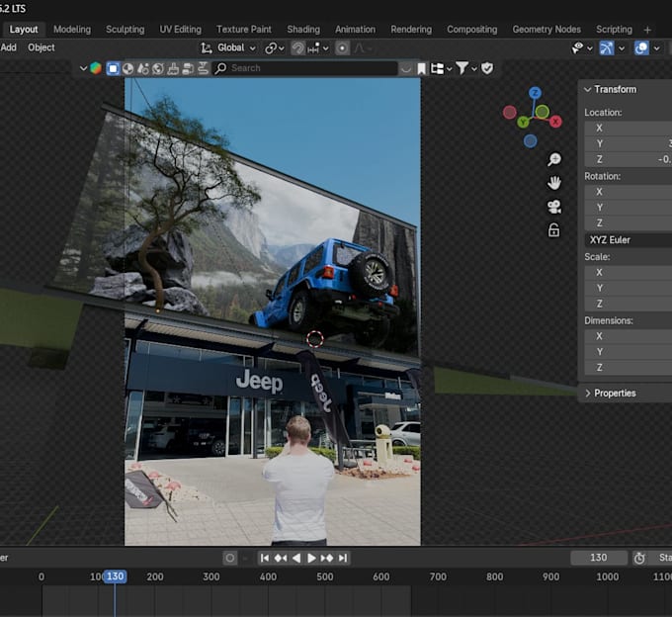
Task: Open the Texture Paint workspace tab
Action: click(244, 29)
